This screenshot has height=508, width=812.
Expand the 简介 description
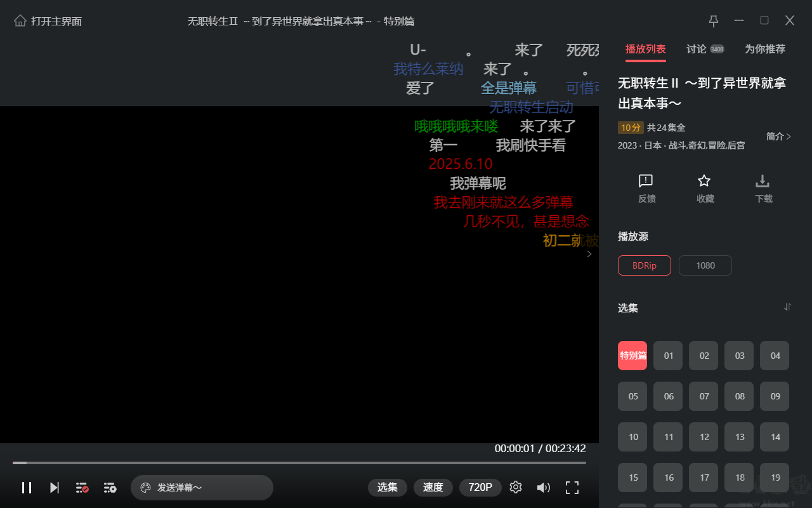tap(779, 137)
